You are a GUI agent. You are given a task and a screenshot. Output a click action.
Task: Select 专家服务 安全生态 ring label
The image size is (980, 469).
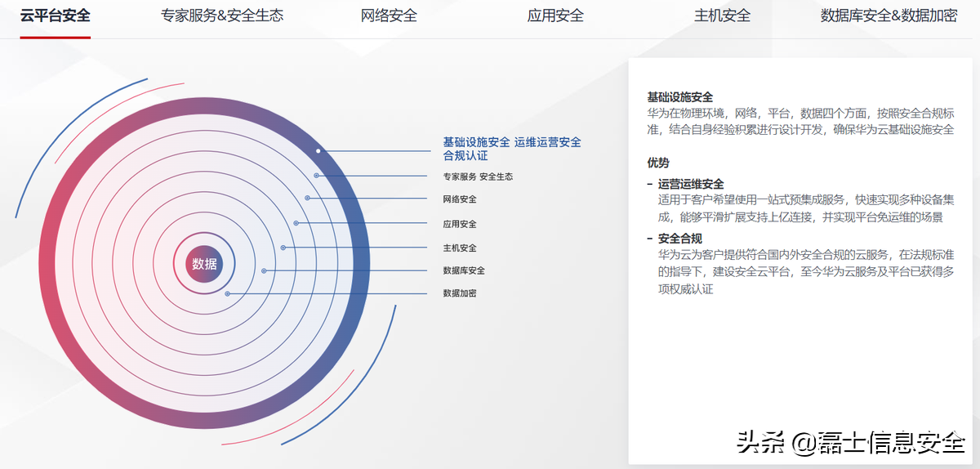pos(478,176)
